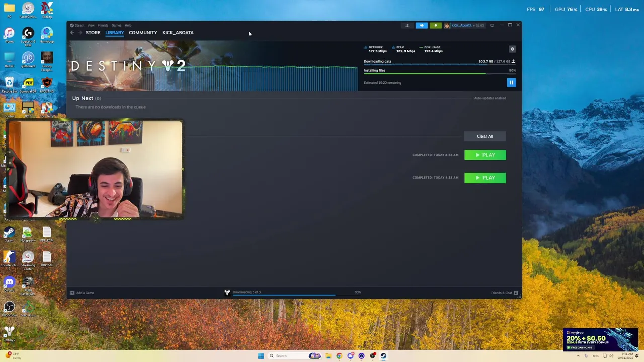This screenshot has height=362, width=644.
Task: Open qBittorrent desktop shortcut
Action: click(28, 60)
